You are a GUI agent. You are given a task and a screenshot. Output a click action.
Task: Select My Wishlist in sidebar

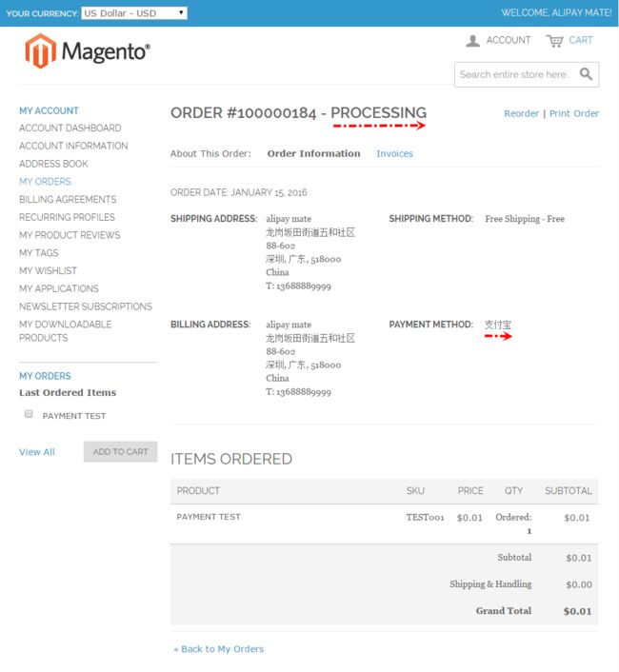click(x=48, y=271)
